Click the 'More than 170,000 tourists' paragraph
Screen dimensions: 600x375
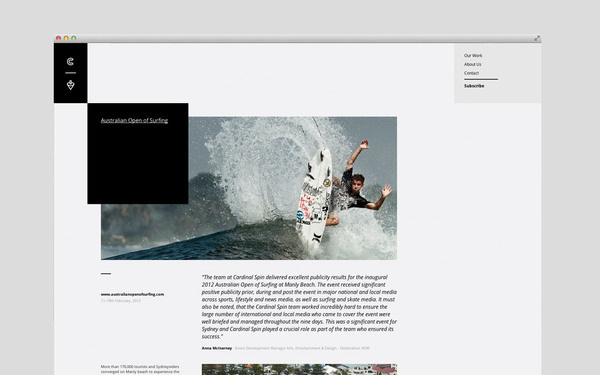coord(140,369)
